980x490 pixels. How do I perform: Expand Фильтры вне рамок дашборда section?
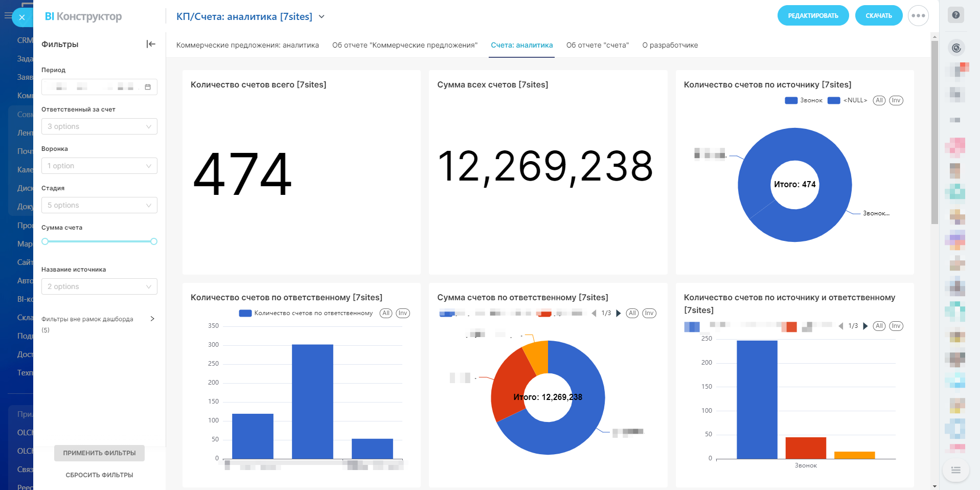tap(152, 319)
